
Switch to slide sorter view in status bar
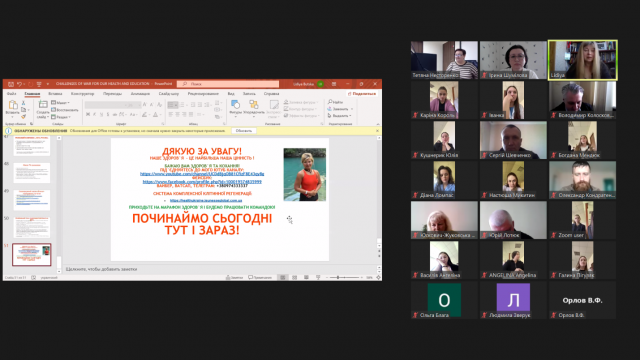click(x=294, y=278)
